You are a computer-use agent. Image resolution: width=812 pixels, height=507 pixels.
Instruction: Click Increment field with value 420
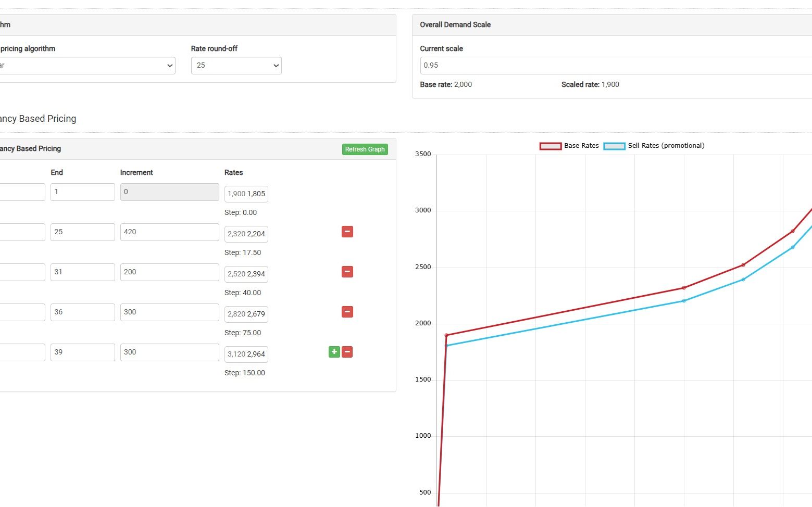169,232
